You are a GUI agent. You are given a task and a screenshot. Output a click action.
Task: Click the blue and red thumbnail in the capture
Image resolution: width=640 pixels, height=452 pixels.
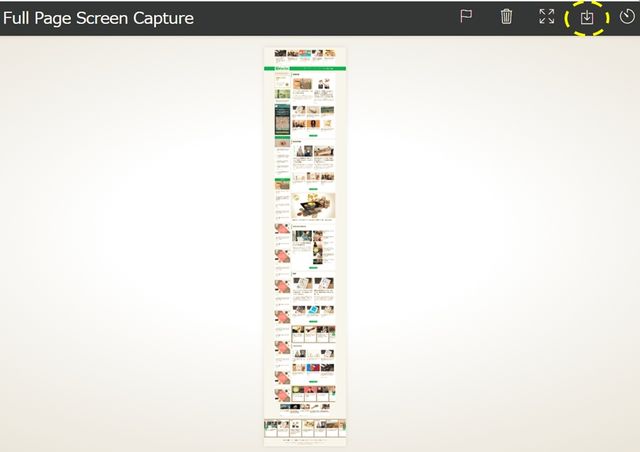click(x=313, y=368)
